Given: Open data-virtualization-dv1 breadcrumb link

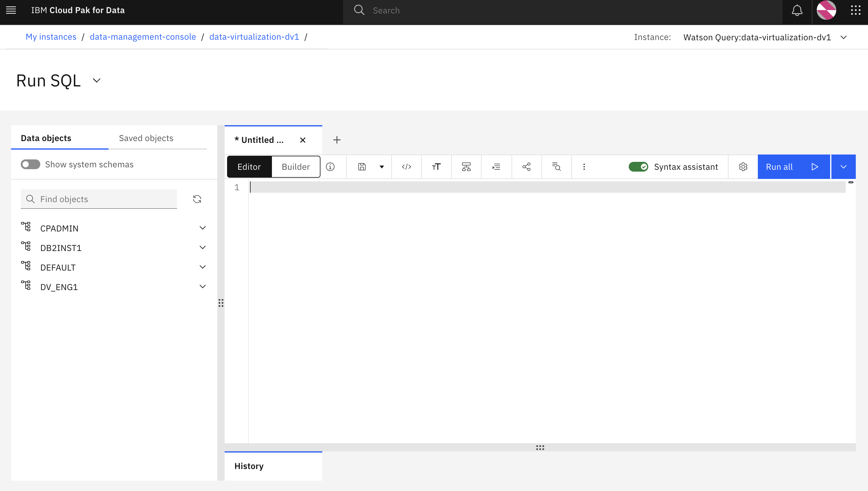Looking at the screenshot, I should point(254,37).
